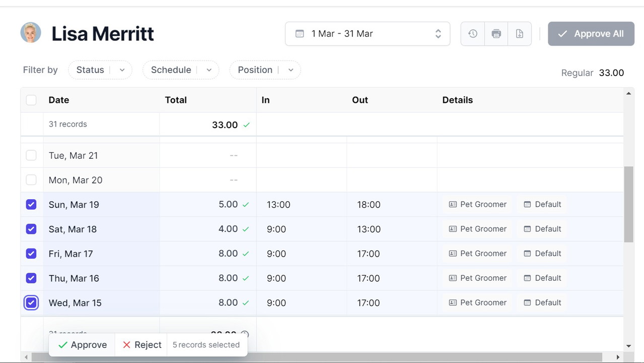Toggle the select-all checkbox in header
Screen dimensions: 644x363
pos(31,100)
